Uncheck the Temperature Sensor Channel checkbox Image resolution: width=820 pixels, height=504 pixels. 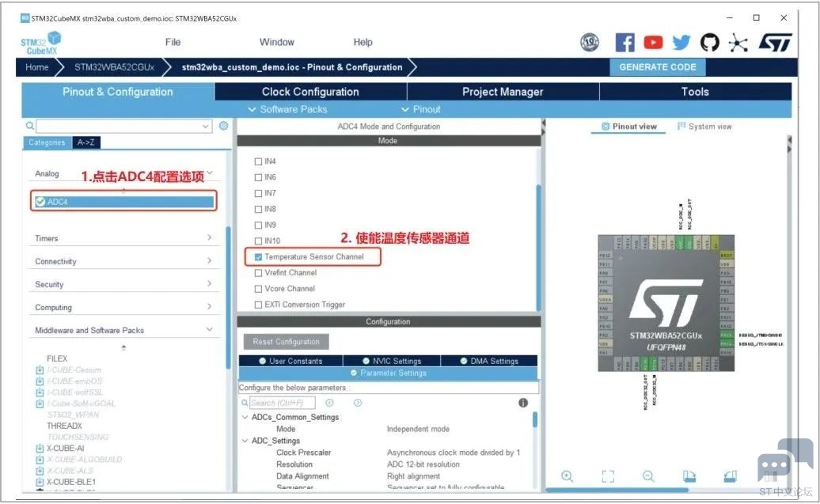pyautogui.click(x=258, y=256)
